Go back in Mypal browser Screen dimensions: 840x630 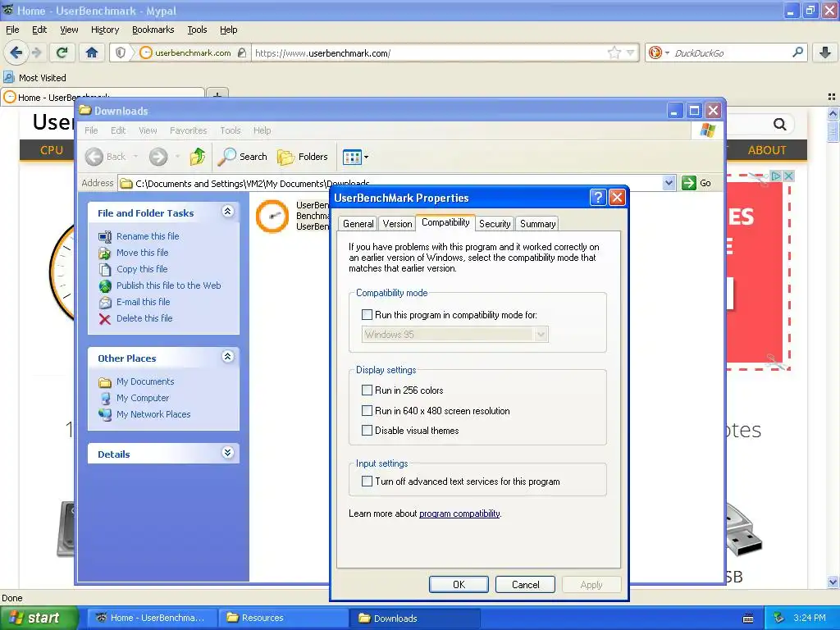pos(16,52)
